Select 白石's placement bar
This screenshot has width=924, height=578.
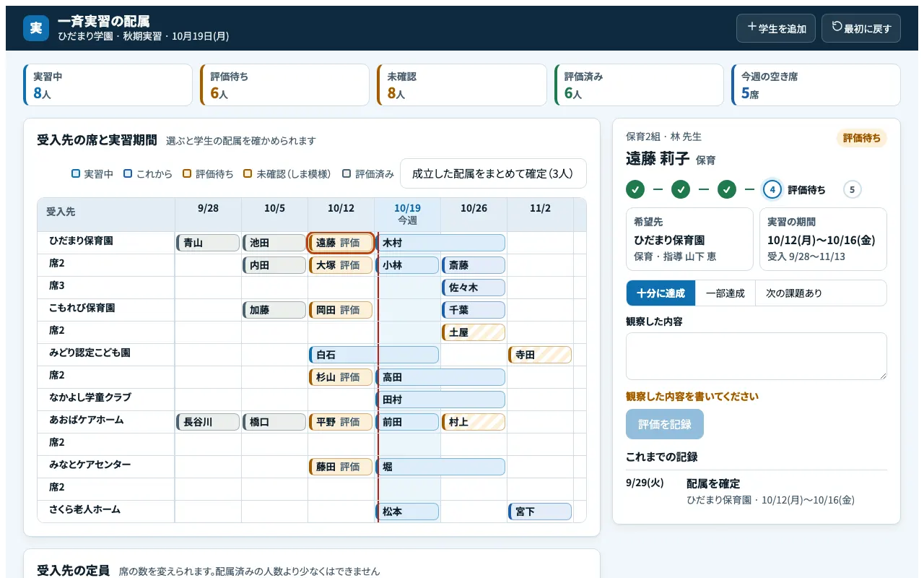(x=374, y=355)
